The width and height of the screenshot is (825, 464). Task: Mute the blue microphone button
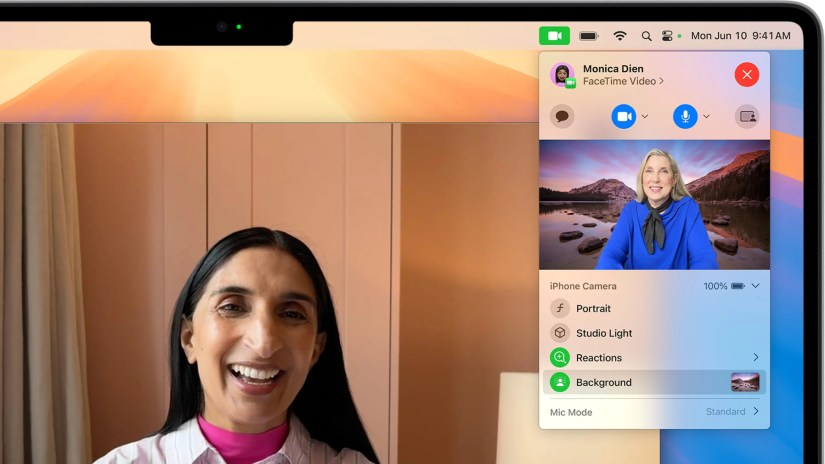click(x=685, y=116)
